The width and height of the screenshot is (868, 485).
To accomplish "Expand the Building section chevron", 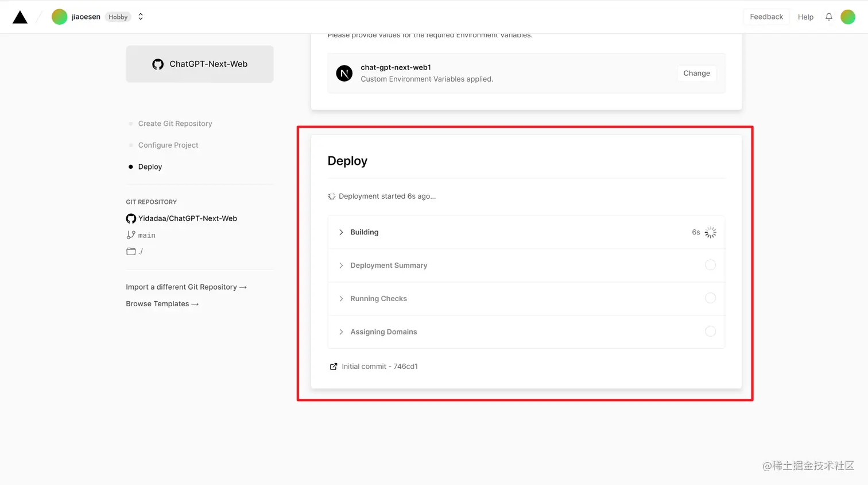I will pyautogui.click(x=341, y=232).
